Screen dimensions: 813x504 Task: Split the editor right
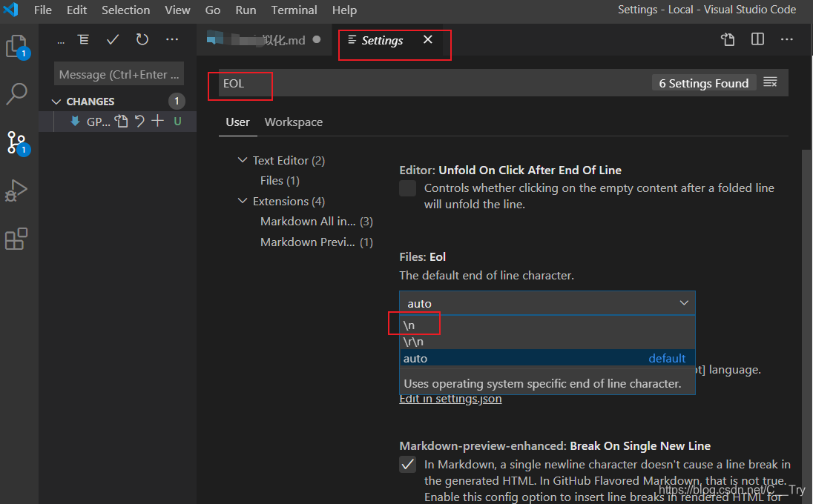click(757, 39)
